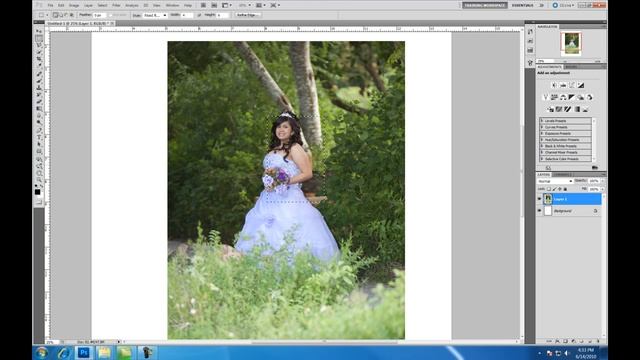The image size is (640, 360).
Task: Select the Crop tool
Action: (x=39, y=59)
